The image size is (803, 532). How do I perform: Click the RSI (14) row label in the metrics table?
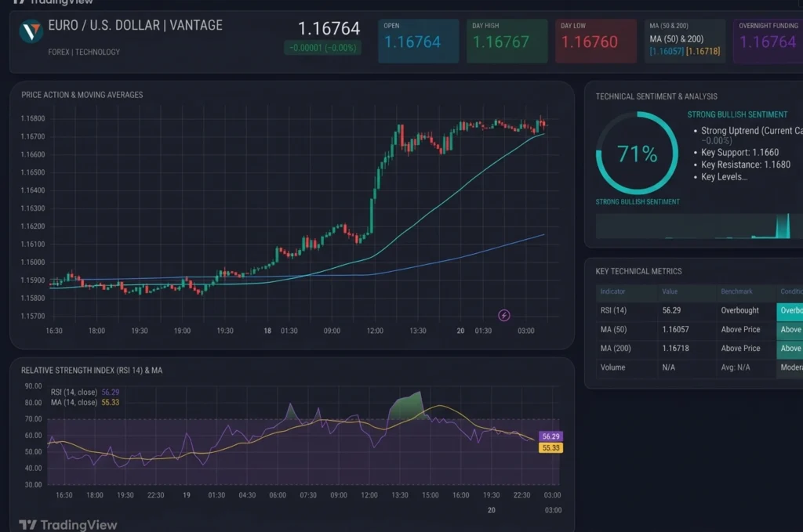613,310
